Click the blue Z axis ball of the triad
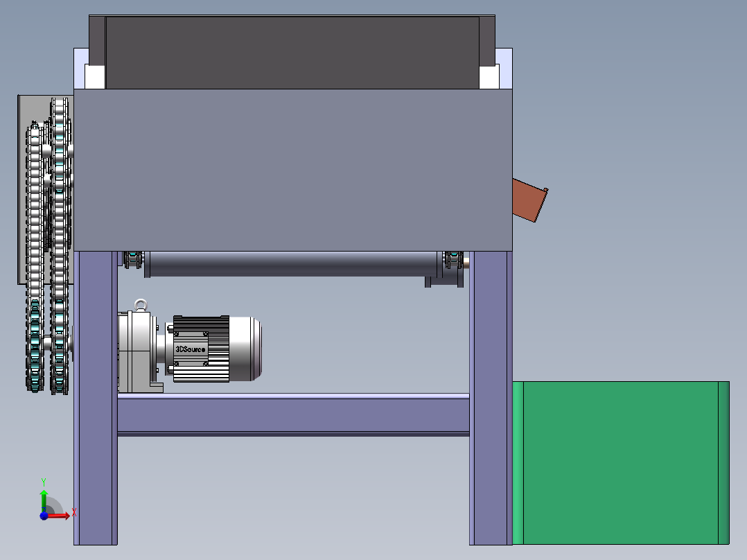747x560 pixels. coord(44,516)
